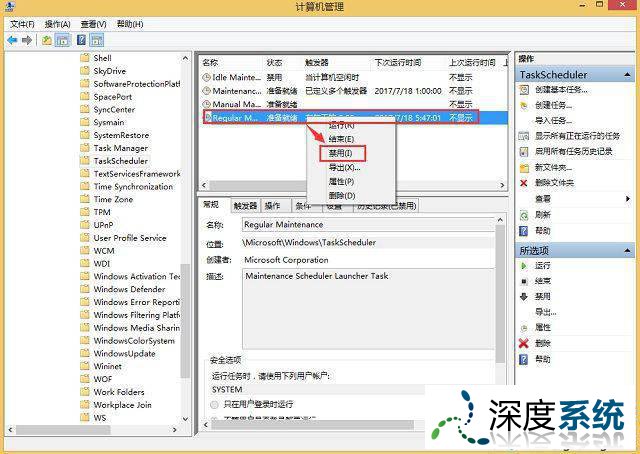Click the tree pane scroll down arrow
The height and width of the screenshot is (454, 640).
[185, 419]
